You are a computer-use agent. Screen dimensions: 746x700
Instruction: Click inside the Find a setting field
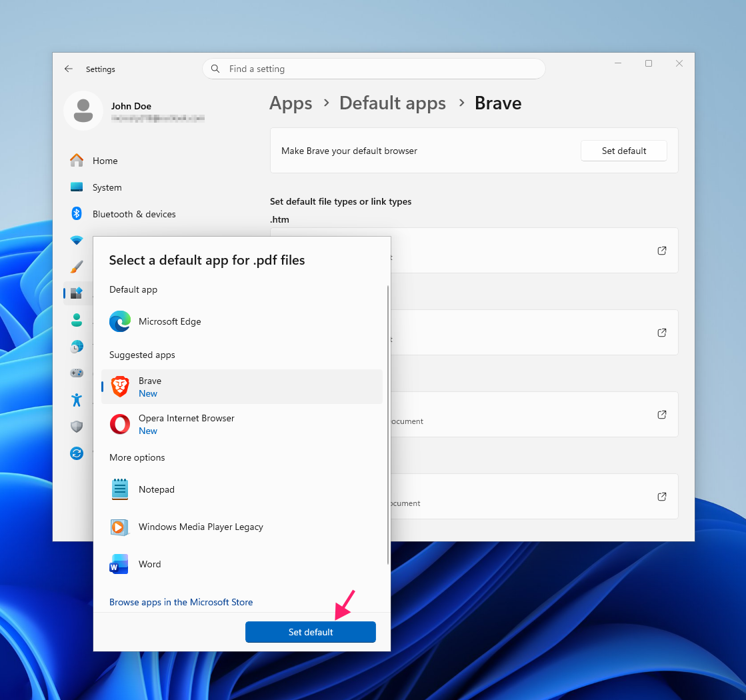pyautogui.click(x=374, y=69)
